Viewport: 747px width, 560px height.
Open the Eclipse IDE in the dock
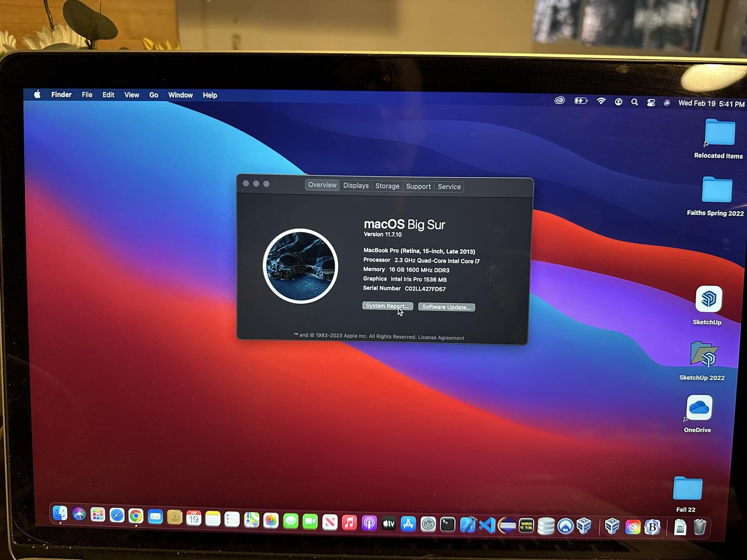(507, 526)
